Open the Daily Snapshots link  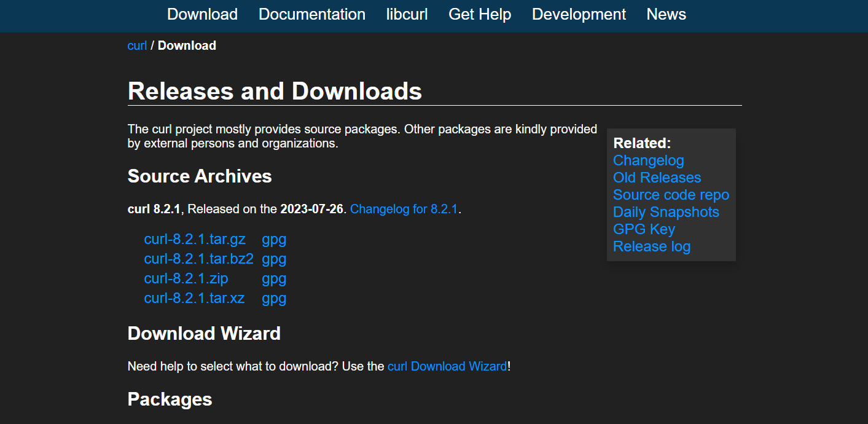click(666, 212)
